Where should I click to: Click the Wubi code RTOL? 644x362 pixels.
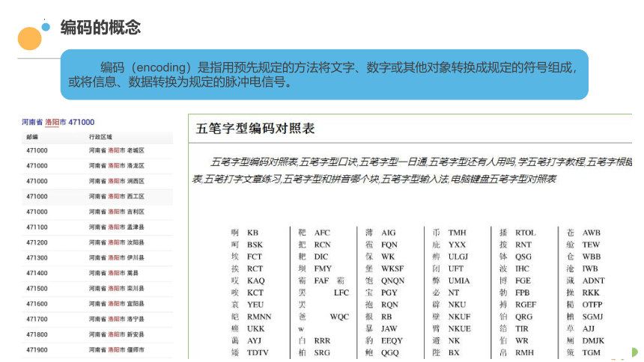(x=526, y=233)
